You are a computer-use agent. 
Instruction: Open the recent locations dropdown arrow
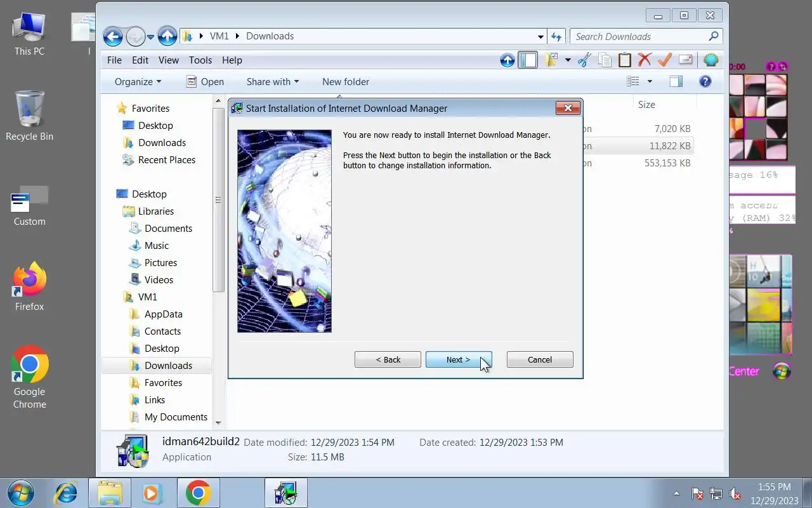151,37
